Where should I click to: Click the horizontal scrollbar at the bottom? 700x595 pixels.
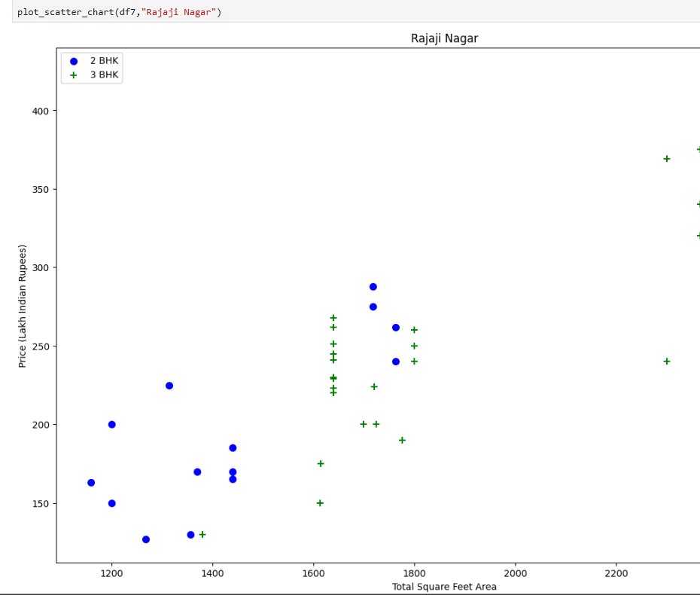(x=350, y=593)
